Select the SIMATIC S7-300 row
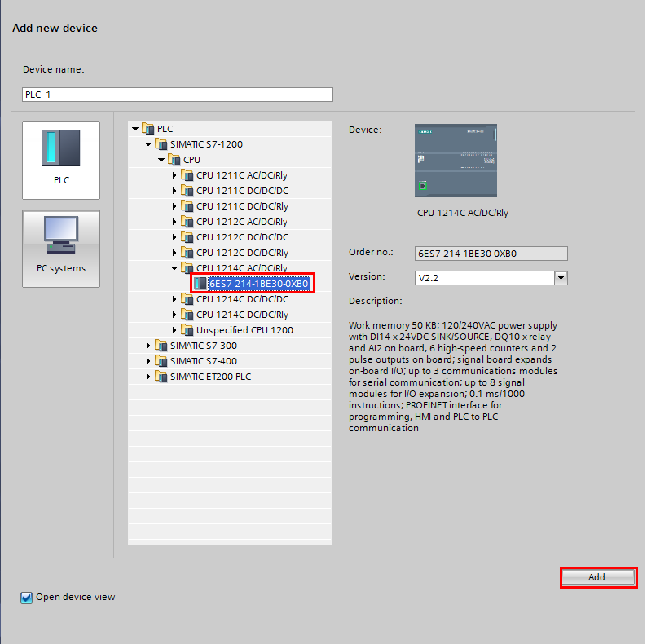 230,346
